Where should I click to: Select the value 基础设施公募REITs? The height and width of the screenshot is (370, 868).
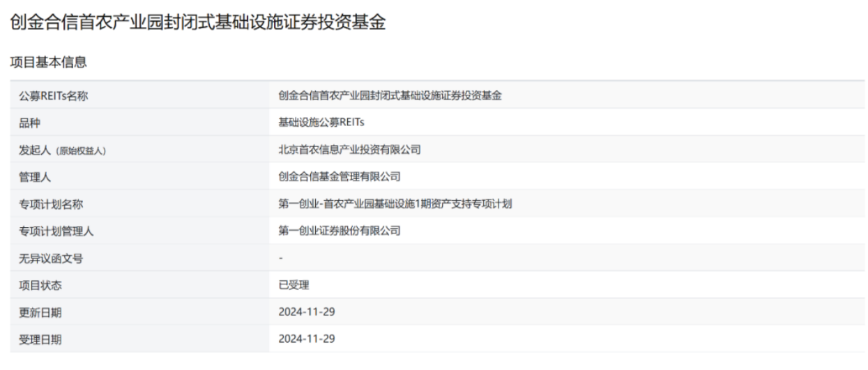[321, 123]
